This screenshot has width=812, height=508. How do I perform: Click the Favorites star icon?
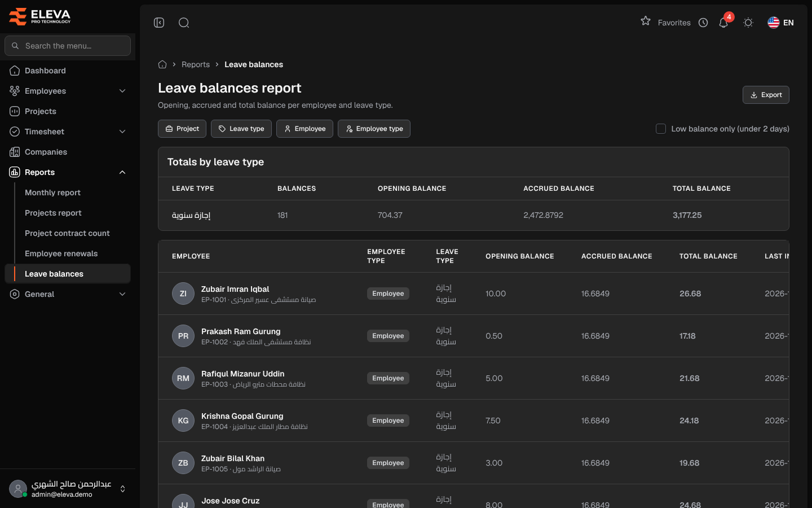[x=646, y=21]
